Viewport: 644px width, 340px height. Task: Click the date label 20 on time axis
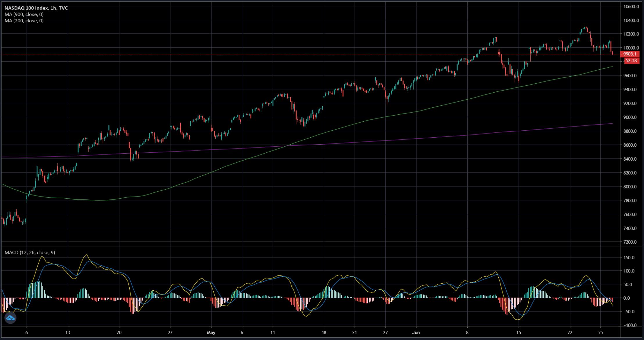tap(119, 332)
